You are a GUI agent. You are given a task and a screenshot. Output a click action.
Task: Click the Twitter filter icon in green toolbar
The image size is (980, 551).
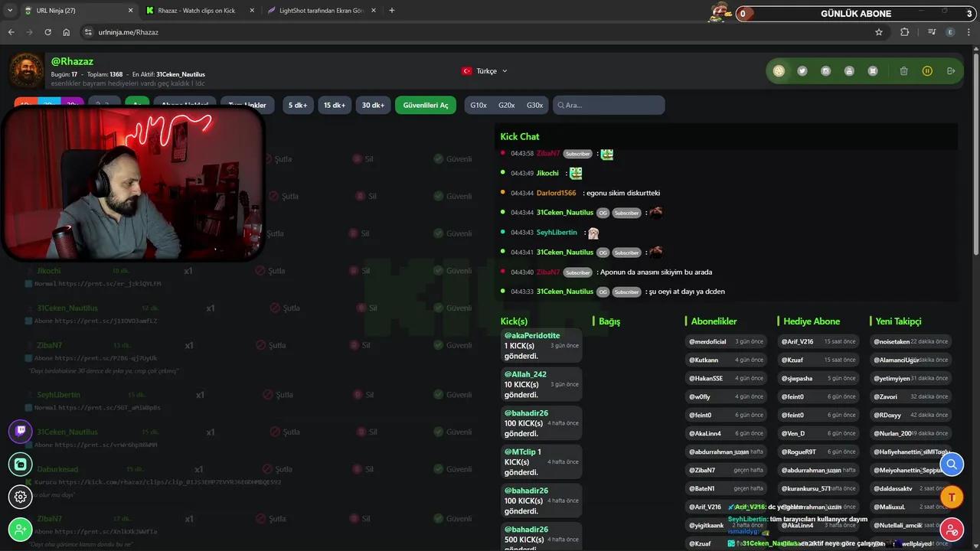pyautogui.click(x=802, y=71)
